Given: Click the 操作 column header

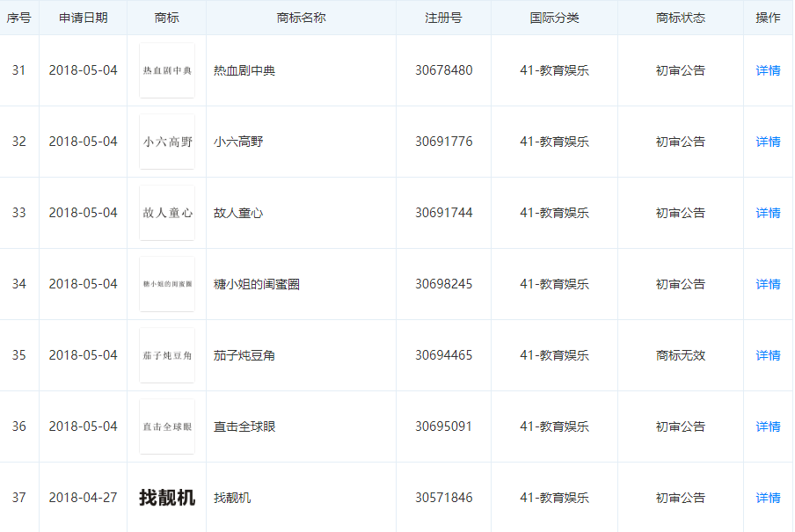Looking at the screenshot, I should point(768,18).
